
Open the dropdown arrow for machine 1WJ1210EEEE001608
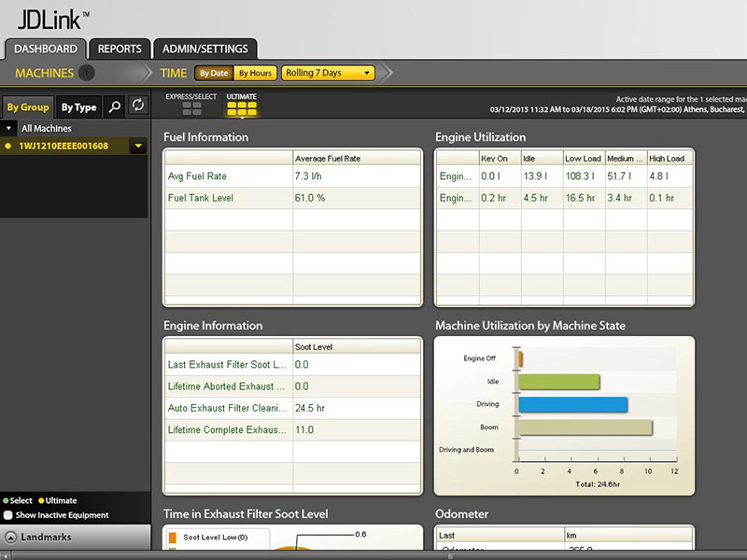[138, 147]
